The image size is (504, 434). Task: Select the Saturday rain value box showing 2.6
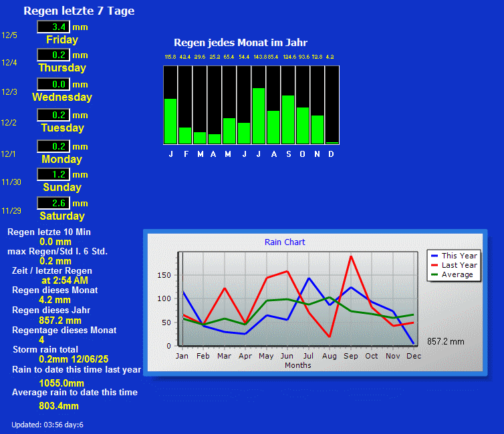pyautogui.click(x=53, y=203)
